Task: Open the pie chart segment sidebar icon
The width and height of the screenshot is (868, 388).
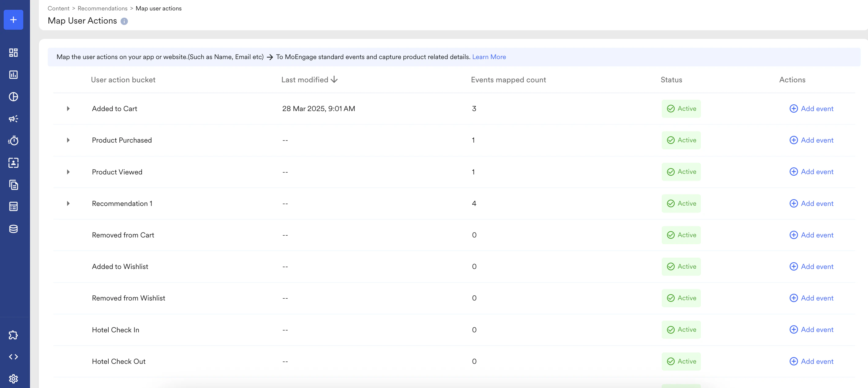Action: point(13,97)
